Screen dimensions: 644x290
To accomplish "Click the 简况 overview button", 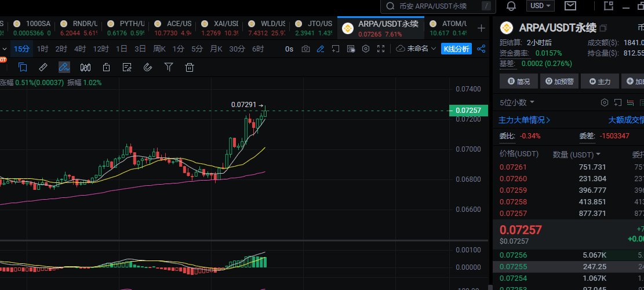I will (518, 81).
